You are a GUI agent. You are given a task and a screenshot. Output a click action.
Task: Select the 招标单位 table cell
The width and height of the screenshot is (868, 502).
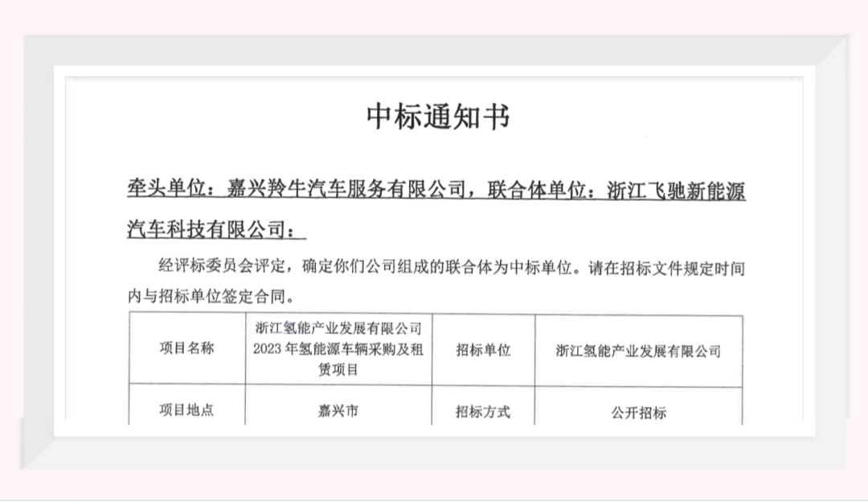tap(483, 350)
